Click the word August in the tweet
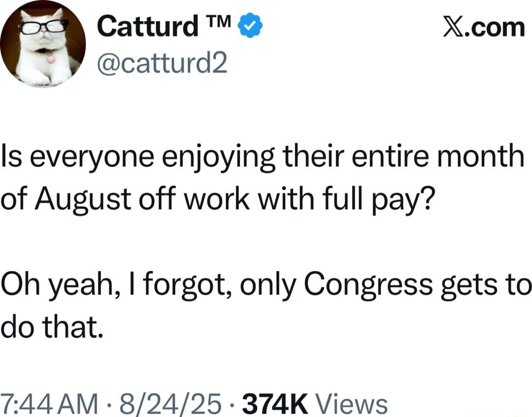The width and height of the screenshot is (532, 417). point(83,199)
